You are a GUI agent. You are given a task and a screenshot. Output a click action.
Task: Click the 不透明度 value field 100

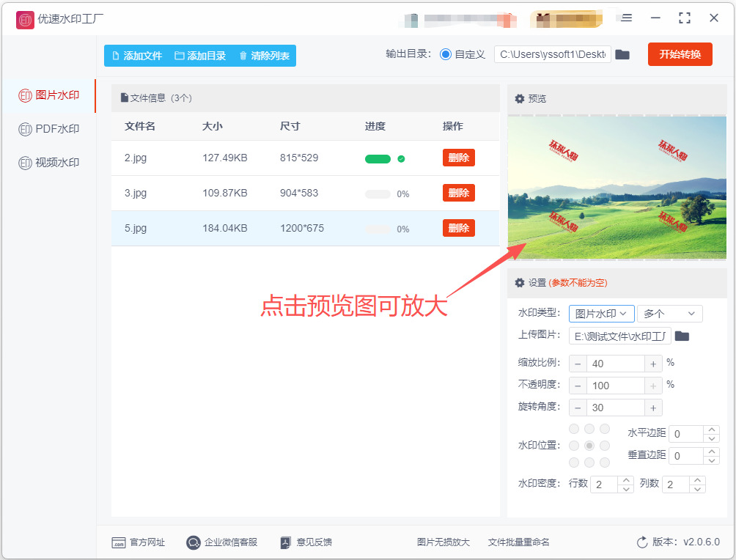(x=615, y=386)
